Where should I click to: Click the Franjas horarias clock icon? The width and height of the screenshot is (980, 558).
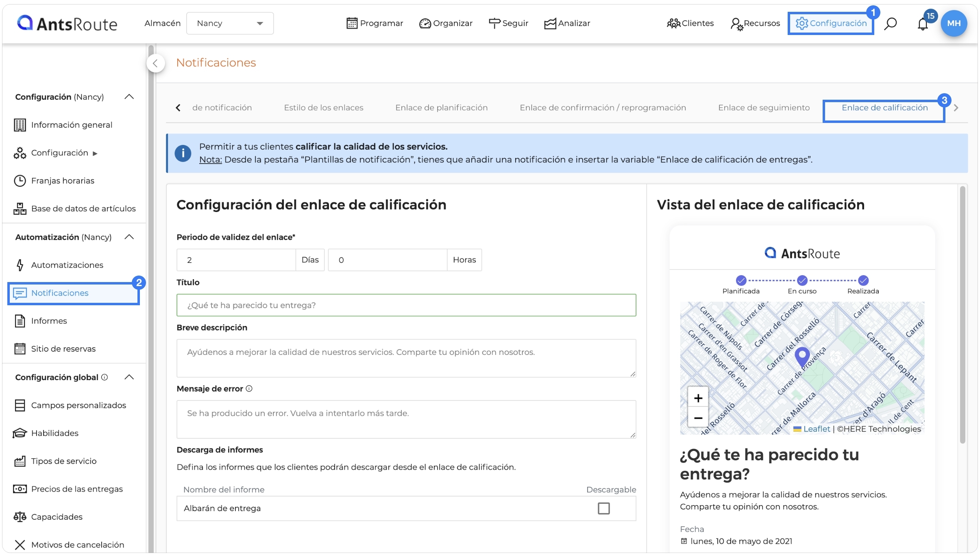[20, 181]
